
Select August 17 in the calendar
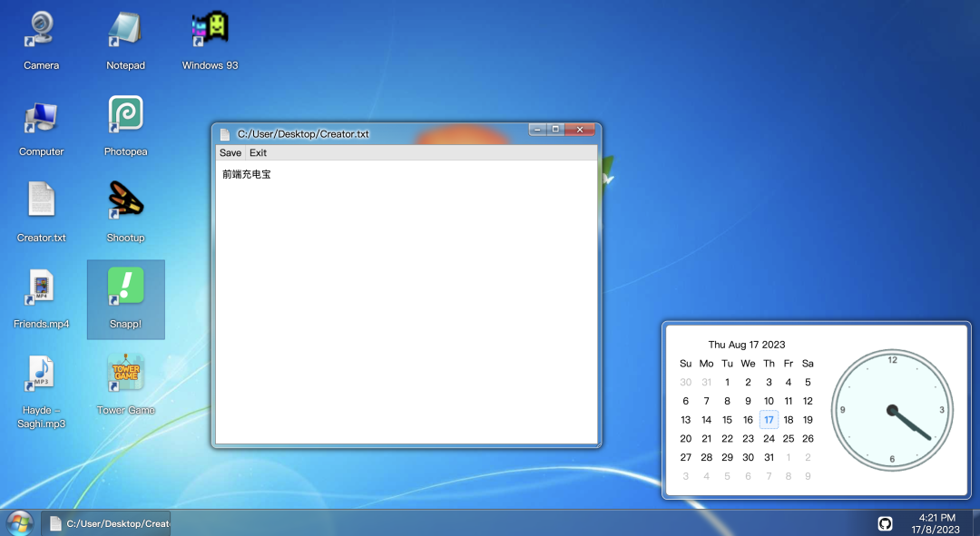click(769, 420)
